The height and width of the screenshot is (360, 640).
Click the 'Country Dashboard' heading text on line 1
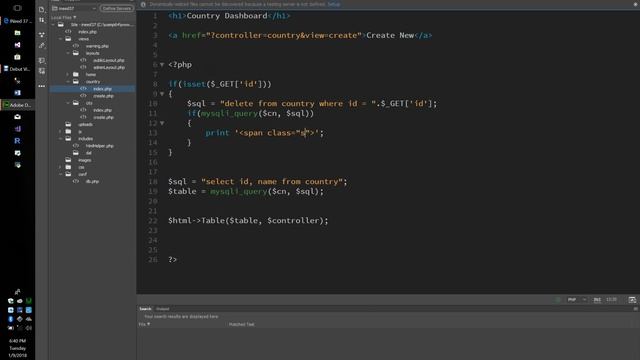click(227, 16)
